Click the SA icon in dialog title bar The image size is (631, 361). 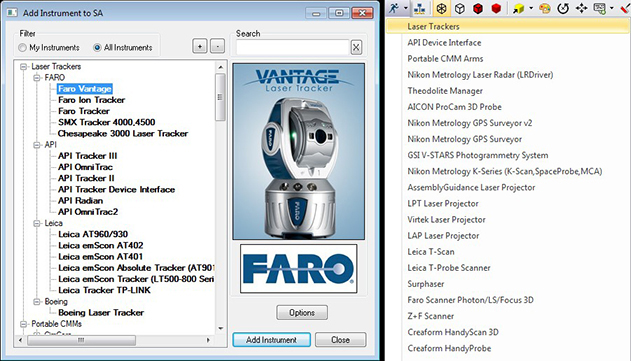coord(12,13)
